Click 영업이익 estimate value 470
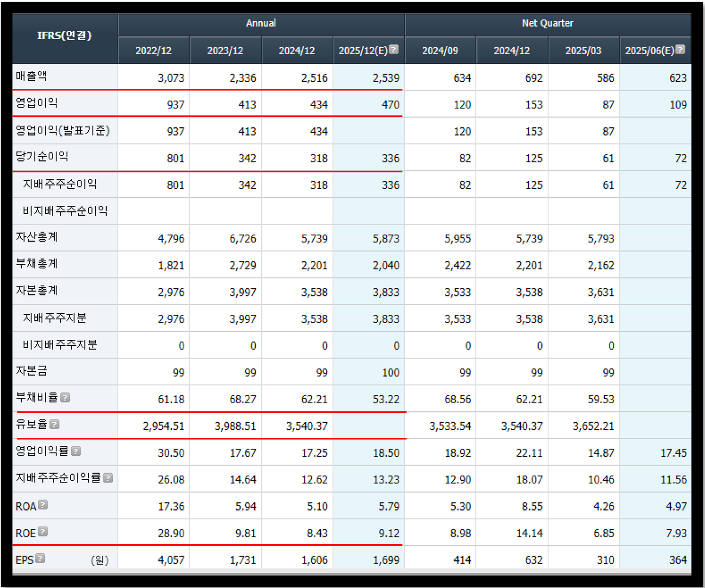 tap(390, 105)
